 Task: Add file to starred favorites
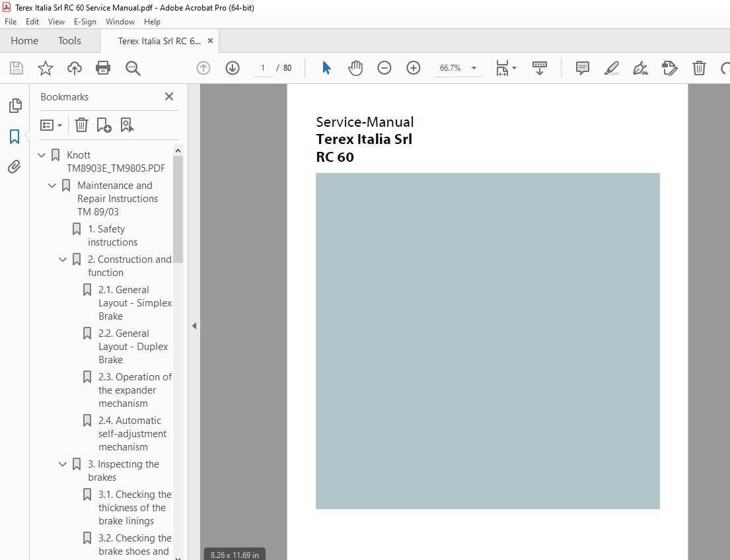45,68
